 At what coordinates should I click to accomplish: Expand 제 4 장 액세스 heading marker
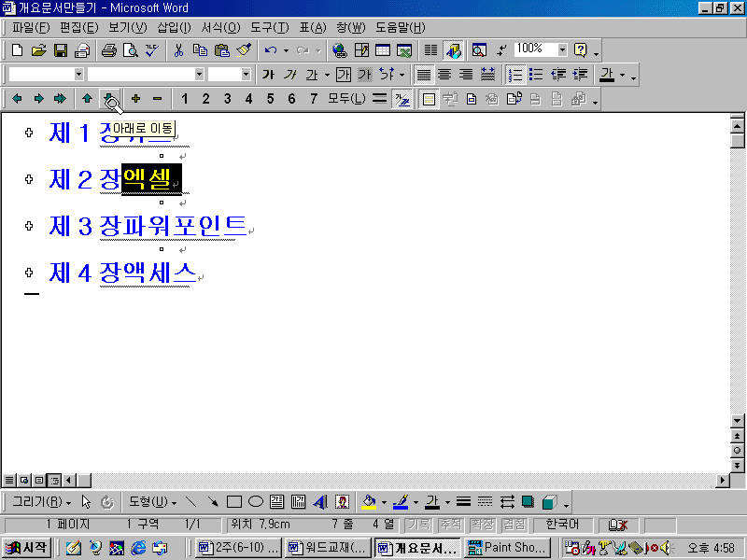[x=29, y=273]
